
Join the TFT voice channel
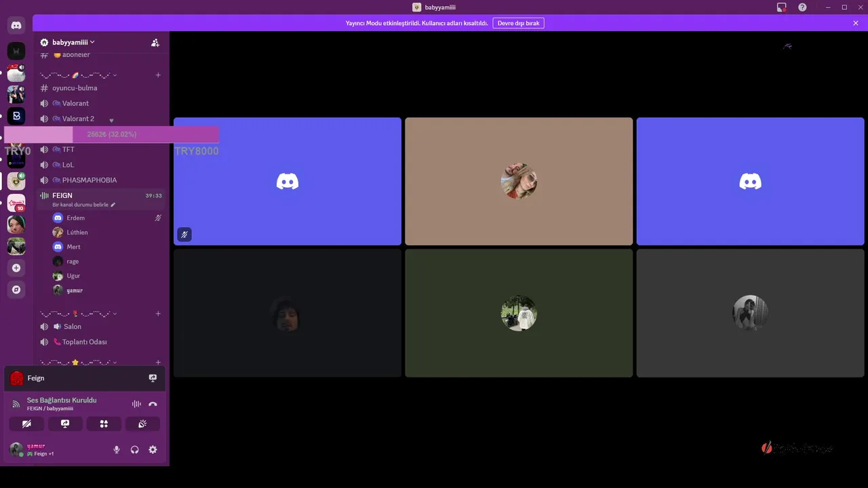pos(100,149)
